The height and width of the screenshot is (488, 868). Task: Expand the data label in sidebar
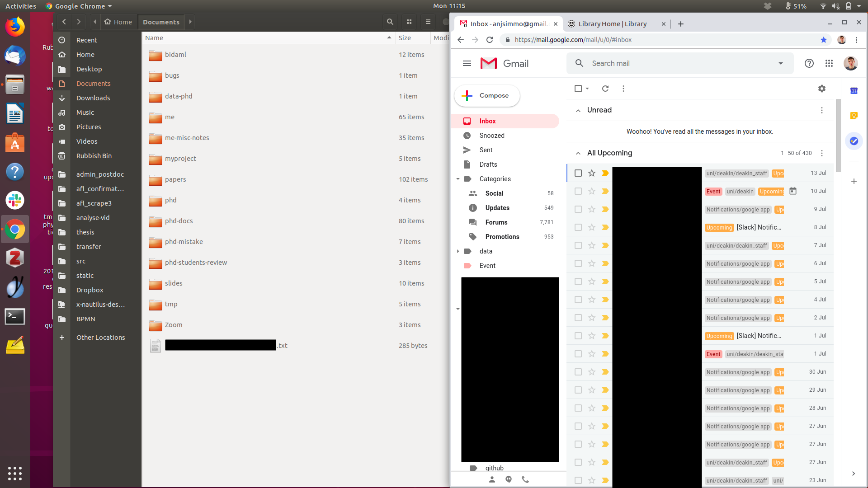tap(458, 251)
